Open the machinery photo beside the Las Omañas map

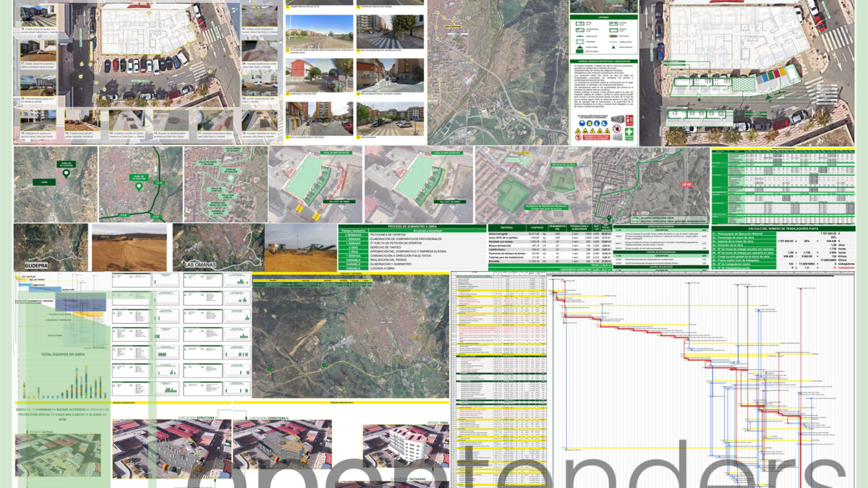click(x=301, y=247)
